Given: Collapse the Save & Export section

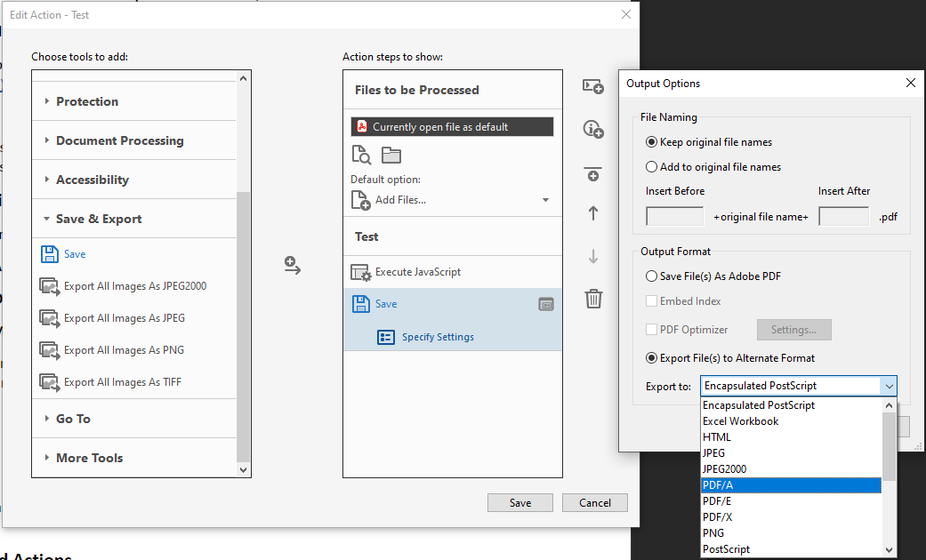Looking at the screenshot, I should 98,219.
